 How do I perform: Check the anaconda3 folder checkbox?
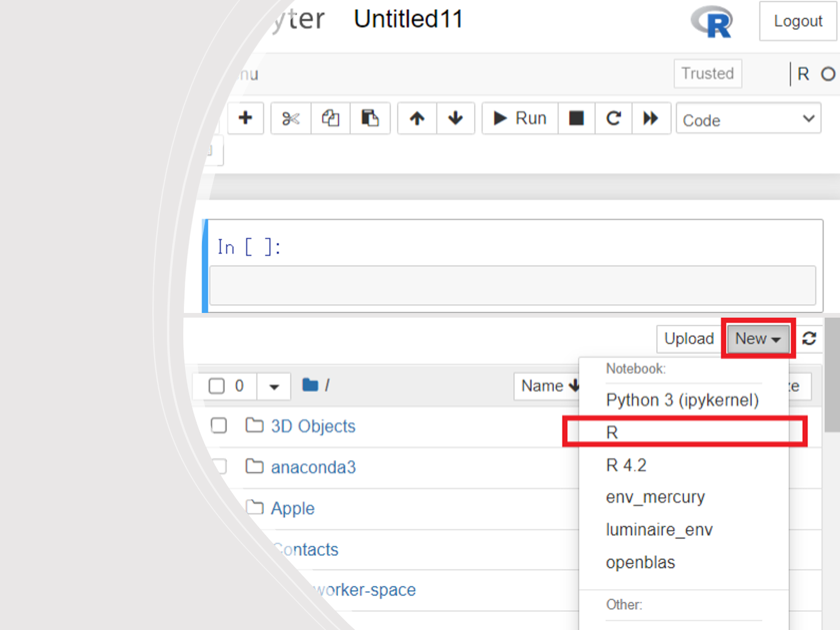click(220, 467)
